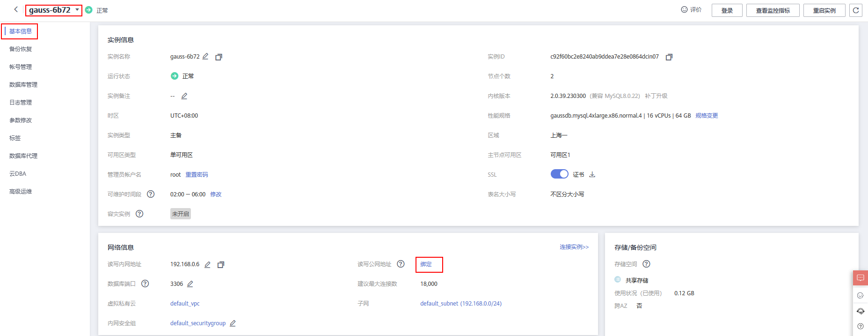This screenshot has width=868, height=336.
Task: Show help for 可维护时间段
Action: tap(151, 194)
